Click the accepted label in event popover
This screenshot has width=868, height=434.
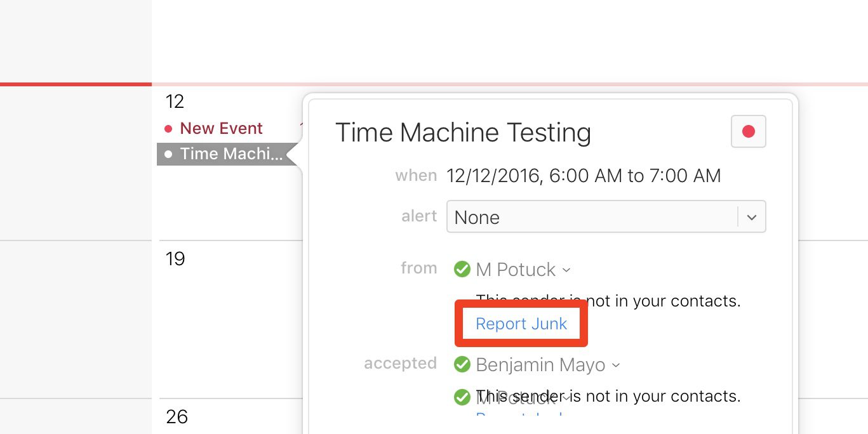click(x=400, y=364)
